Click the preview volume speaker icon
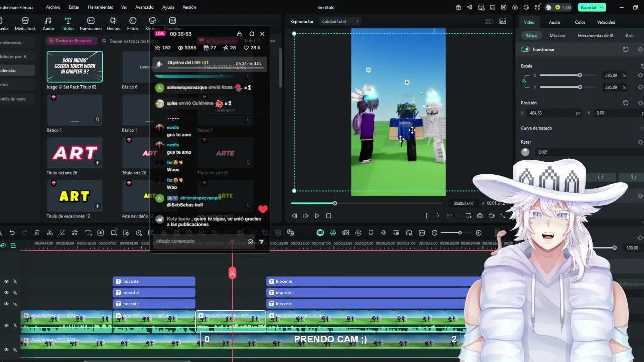 pos(491,216)
